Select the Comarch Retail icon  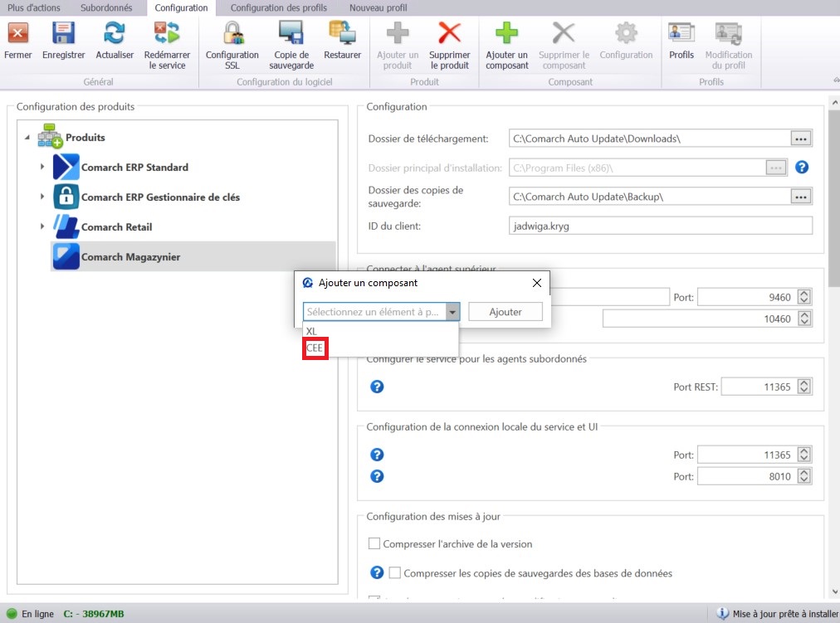66,227
